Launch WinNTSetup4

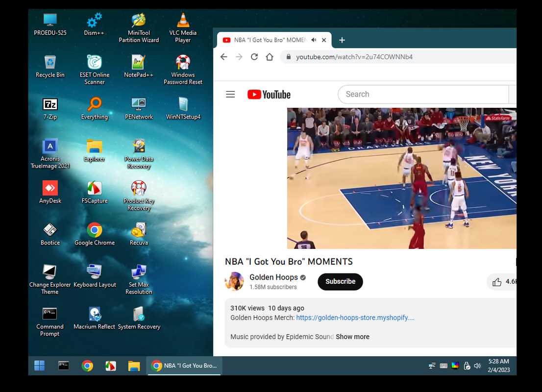pos(183,109)
